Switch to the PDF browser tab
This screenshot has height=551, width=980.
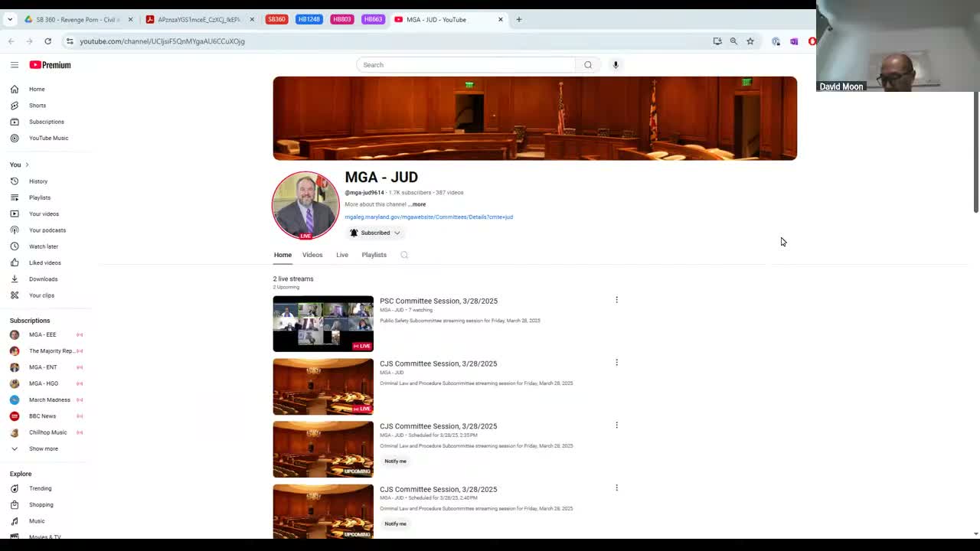pos(199,20)
